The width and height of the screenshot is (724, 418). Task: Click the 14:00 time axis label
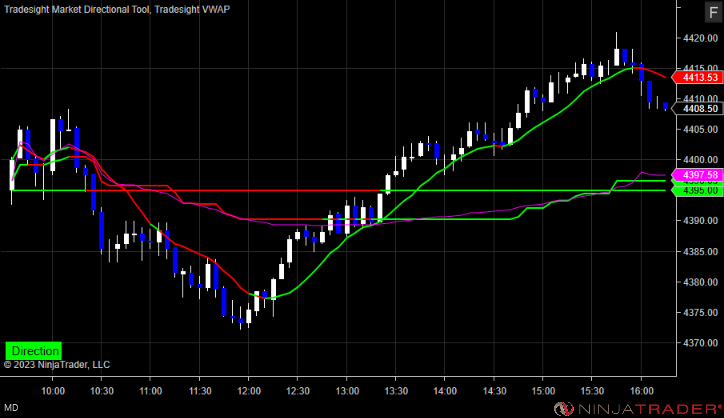click(445, 391)
